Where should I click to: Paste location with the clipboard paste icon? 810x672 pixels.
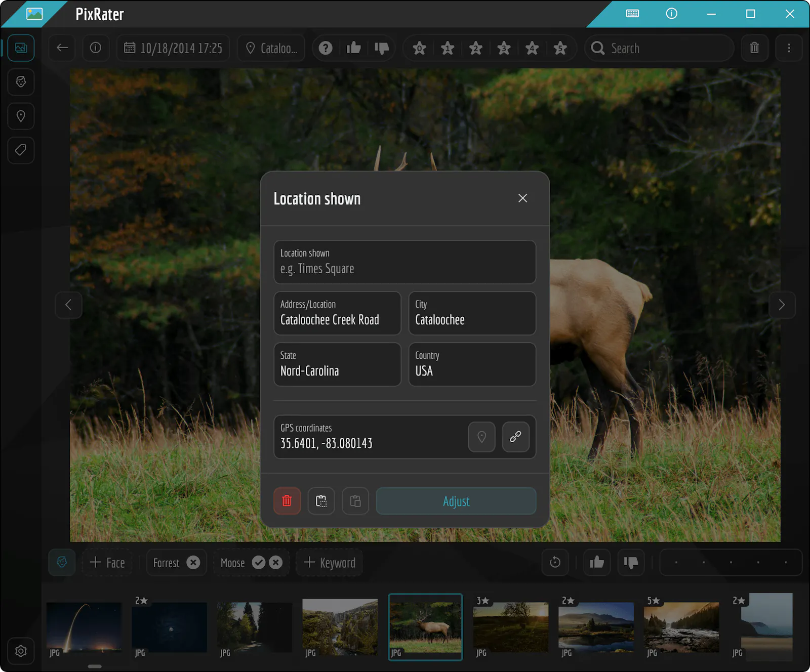[x=355, y=501]
